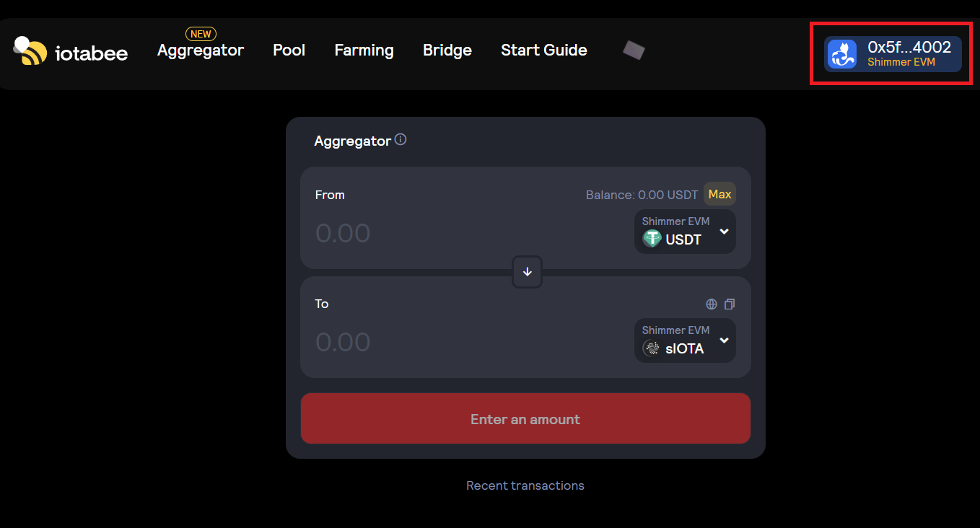
Task: Click the info icon beside Aggregator title
Action: [x=401, y=140]
